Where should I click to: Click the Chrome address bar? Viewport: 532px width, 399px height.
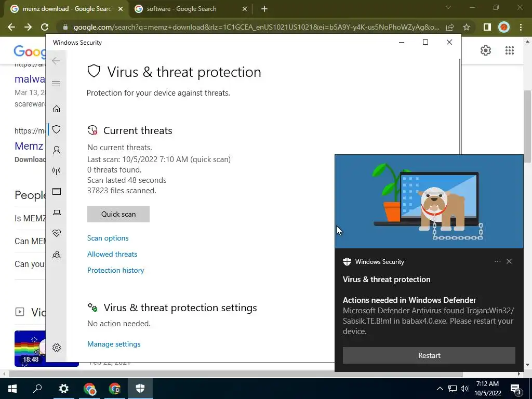click(256, 27)
